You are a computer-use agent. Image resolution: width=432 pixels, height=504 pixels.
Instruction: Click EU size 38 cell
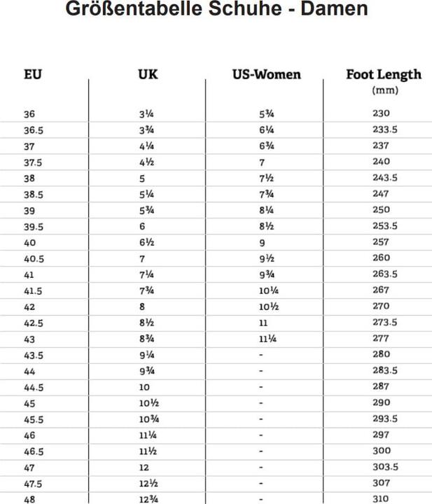pos(29,178)
